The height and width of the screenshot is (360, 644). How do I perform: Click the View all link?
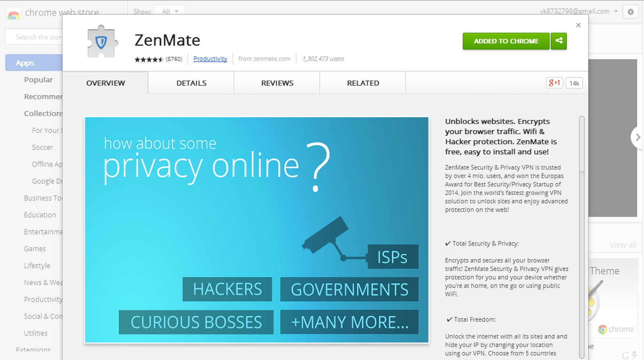point(623,245)
